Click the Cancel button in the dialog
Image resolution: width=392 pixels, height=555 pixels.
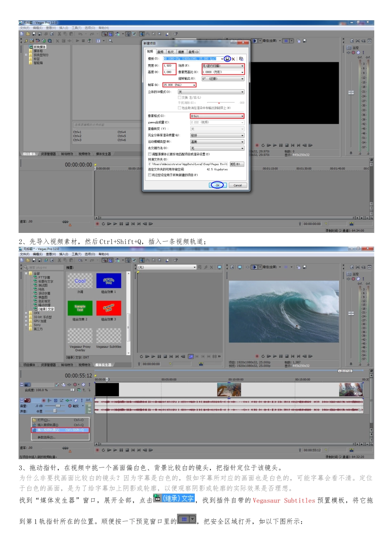(x=238, y=185)
